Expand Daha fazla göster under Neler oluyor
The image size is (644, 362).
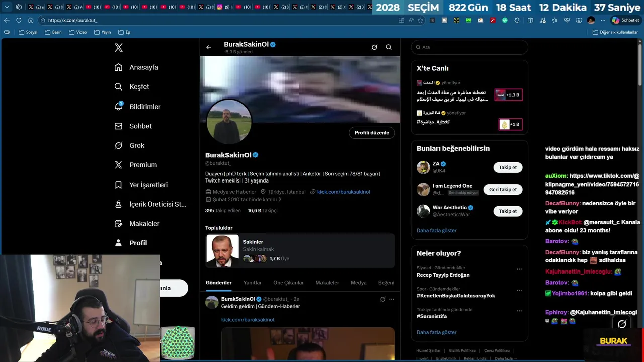(x=437, y=332)
